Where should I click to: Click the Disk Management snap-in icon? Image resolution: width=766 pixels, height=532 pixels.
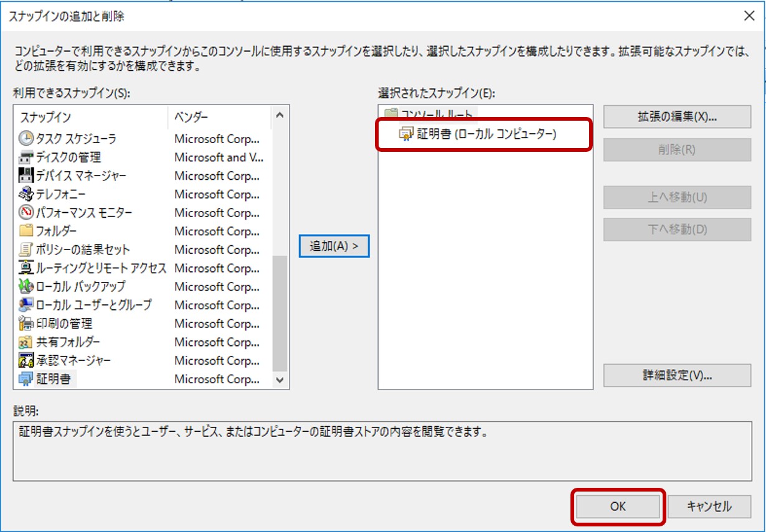pyautogui.click(x=26, y=157)
